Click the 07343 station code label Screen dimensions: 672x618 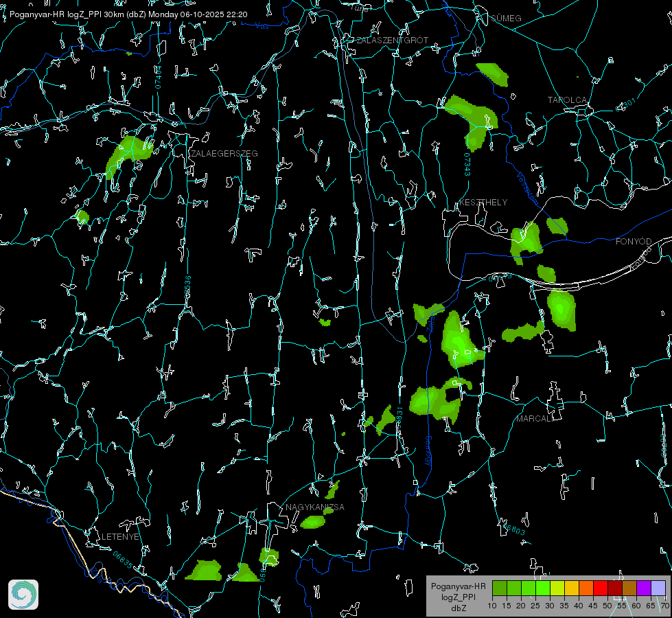(467, 164)
